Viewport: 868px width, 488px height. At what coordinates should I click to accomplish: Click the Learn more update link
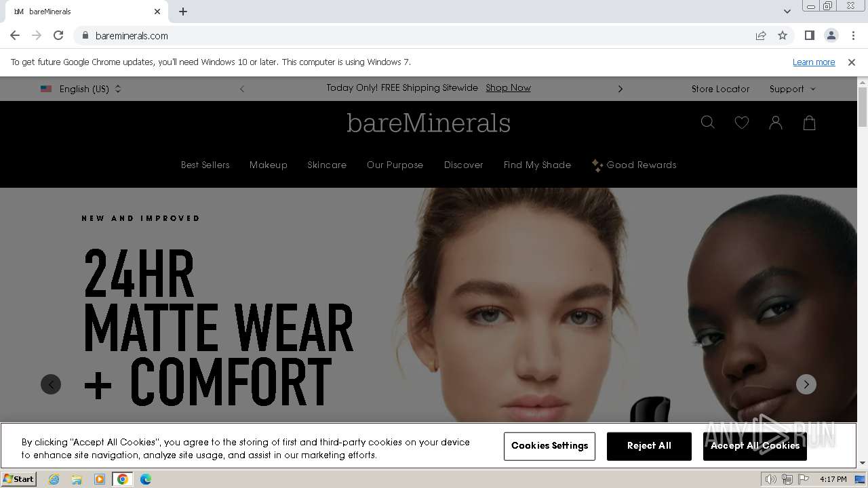[x=814, y=62]
